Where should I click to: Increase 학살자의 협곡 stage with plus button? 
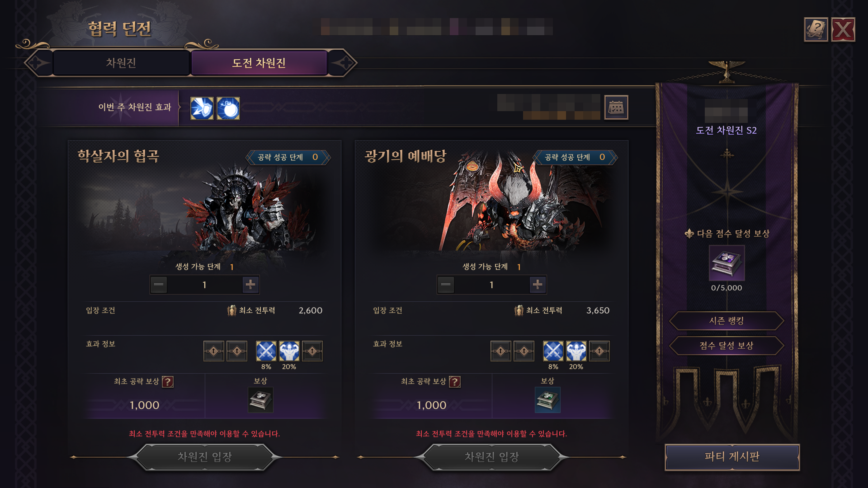[x=250, y=285]
